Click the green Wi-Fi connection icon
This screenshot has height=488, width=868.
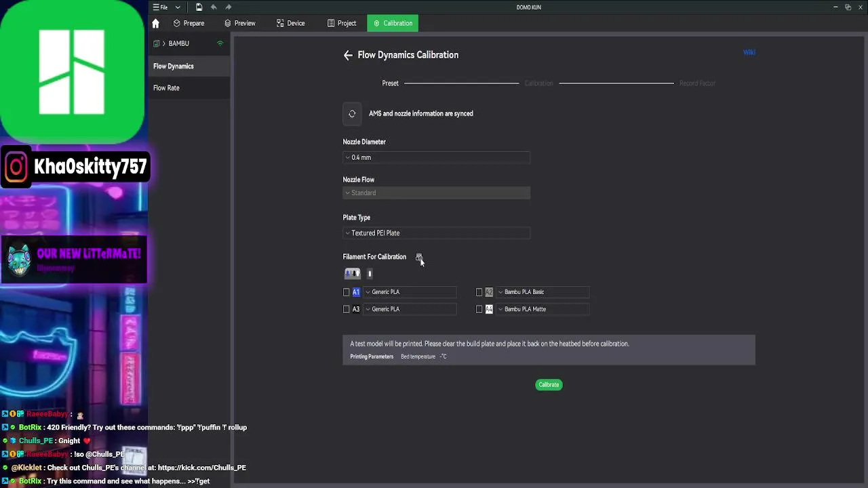pos(220,43)
